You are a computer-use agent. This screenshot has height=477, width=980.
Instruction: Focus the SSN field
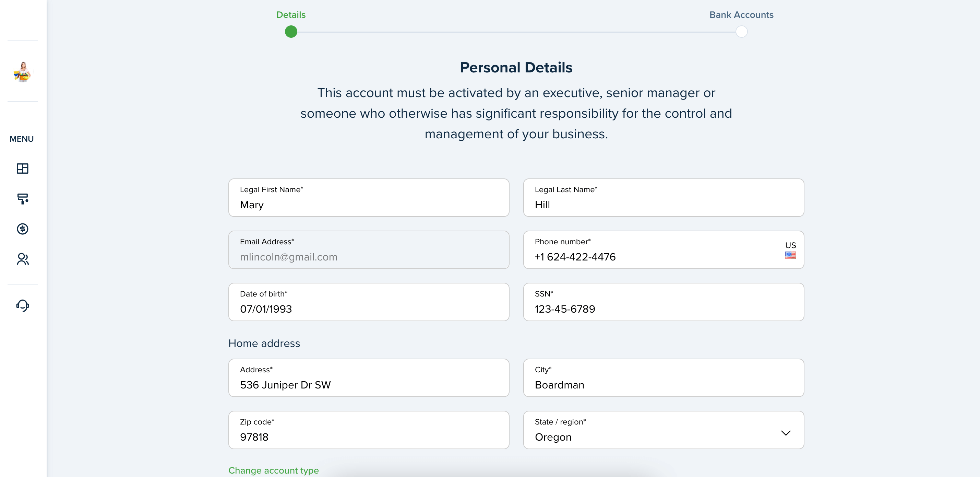pyautogui.click(x=664, y=302)
